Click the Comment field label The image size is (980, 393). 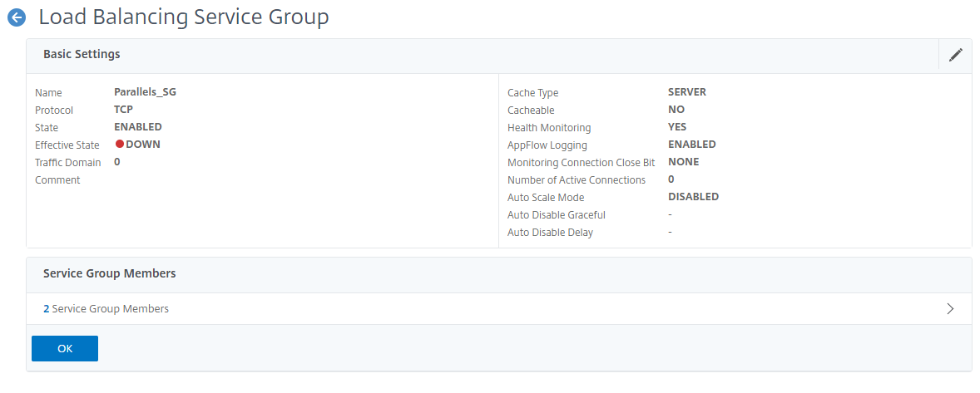[57, 179]
